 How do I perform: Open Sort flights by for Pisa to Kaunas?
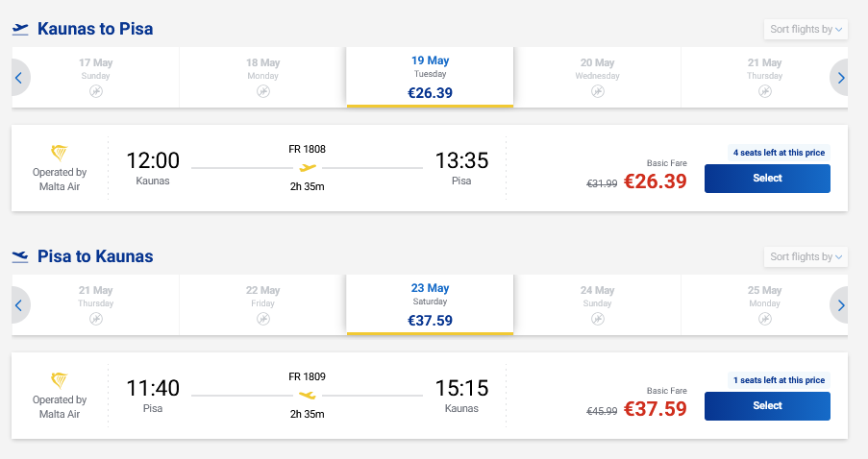point(806,257)
